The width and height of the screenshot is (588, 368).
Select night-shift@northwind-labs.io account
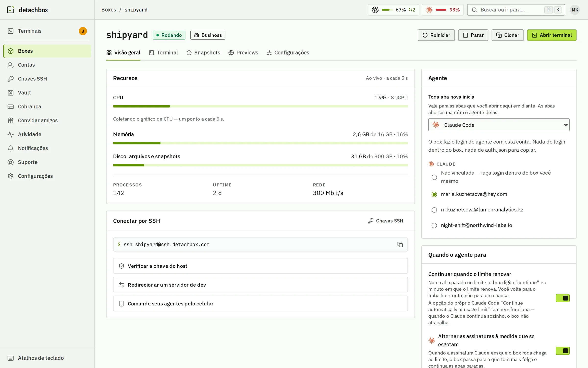(x=434, y=225)
